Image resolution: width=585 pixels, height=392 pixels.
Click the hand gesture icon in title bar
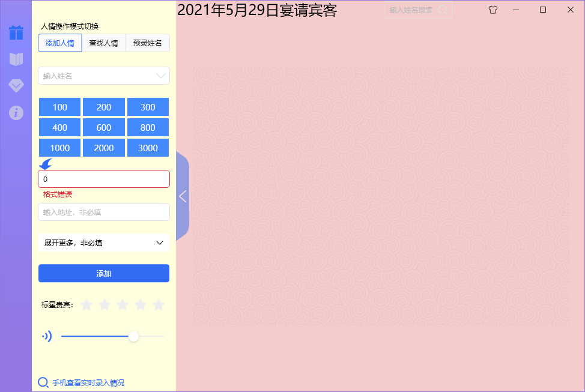coord(493,10)
